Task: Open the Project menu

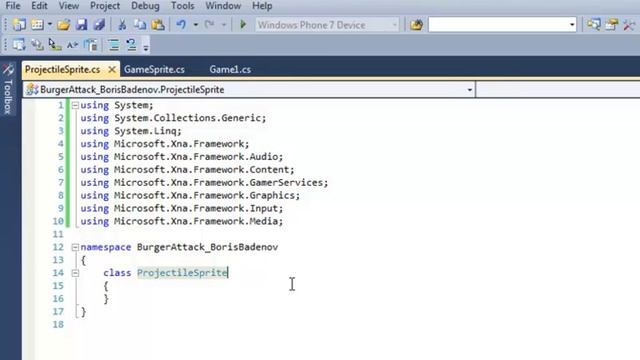Action: pos(105,6)
